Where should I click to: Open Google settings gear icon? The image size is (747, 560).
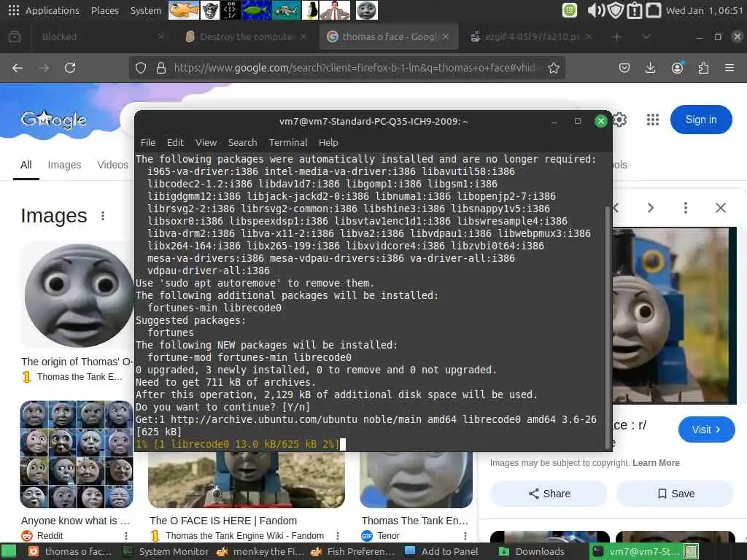point(620,120)
